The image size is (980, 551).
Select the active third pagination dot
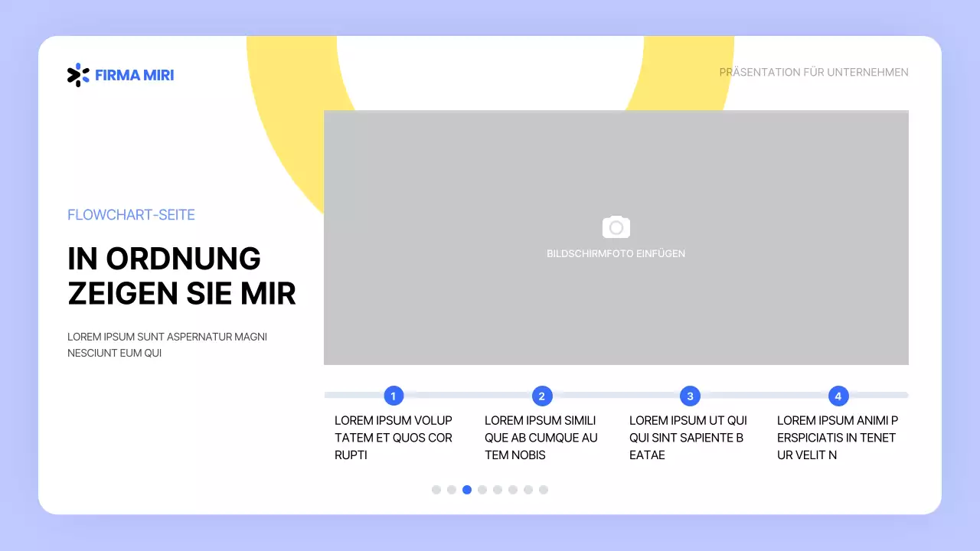tap(467, 489)
